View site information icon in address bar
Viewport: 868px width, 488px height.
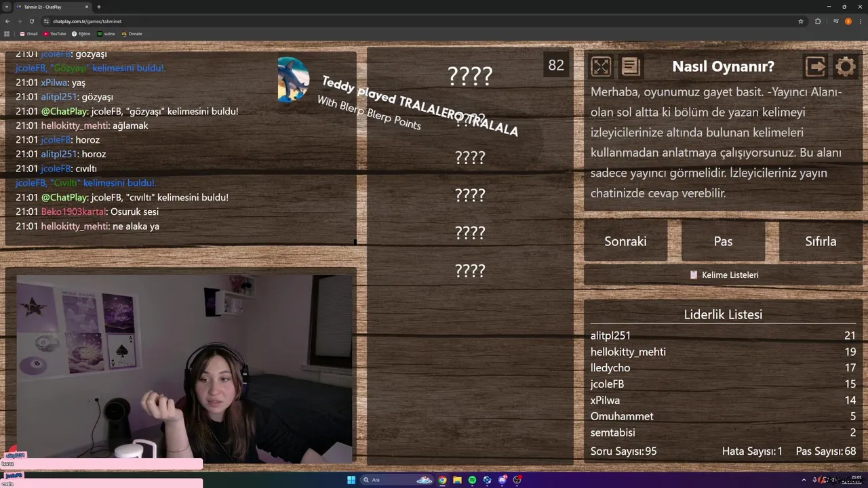(x=47, y=21)
